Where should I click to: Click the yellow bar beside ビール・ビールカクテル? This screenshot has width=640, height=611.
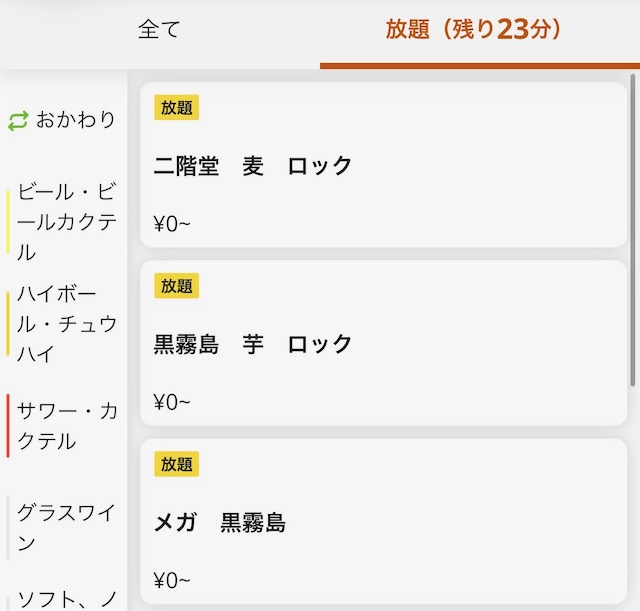pos(8,221)
